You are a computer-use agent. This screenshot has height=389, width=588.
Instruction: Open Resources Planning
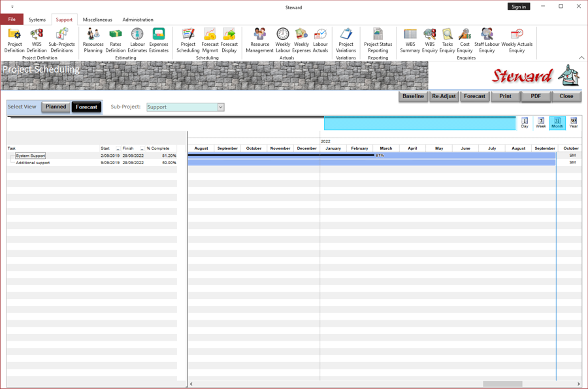tap(93, 41)
